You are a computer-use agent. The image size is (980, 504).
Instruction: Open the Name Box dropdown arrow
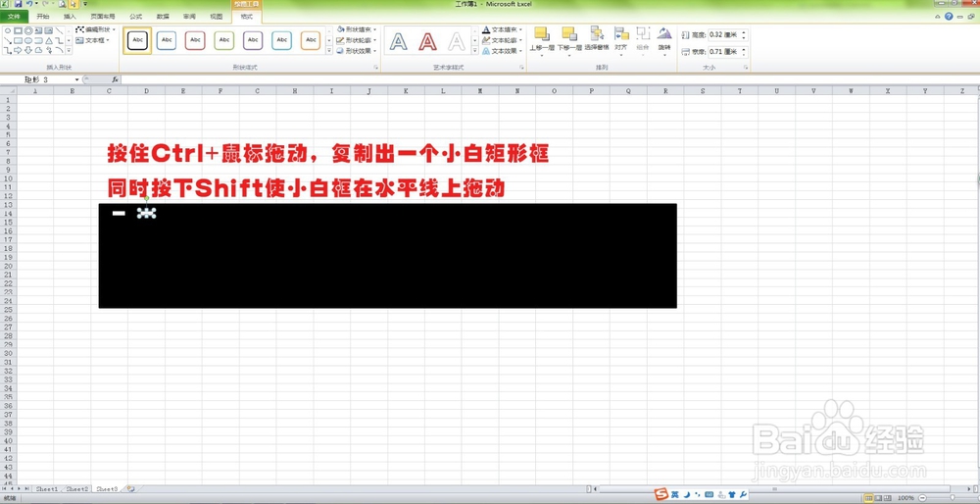tap(76, 80)
